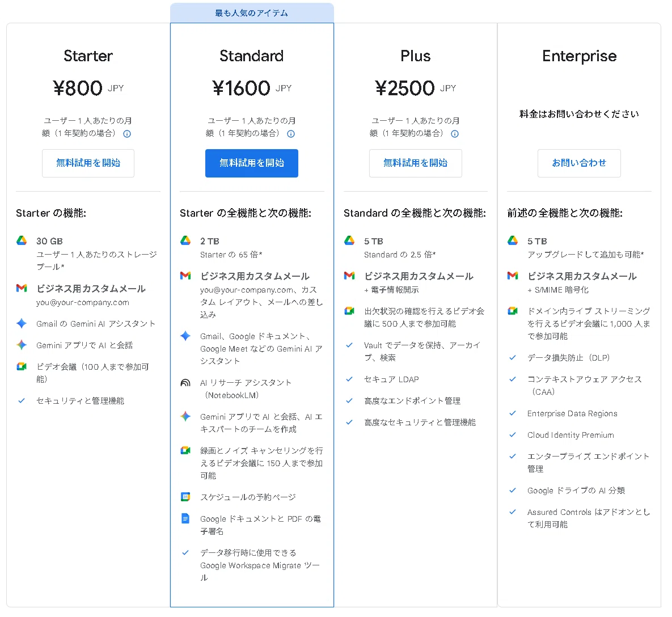Screen dimensions: 672x617
Task: Start the free trial for Starter
Action: coord(88,163)
